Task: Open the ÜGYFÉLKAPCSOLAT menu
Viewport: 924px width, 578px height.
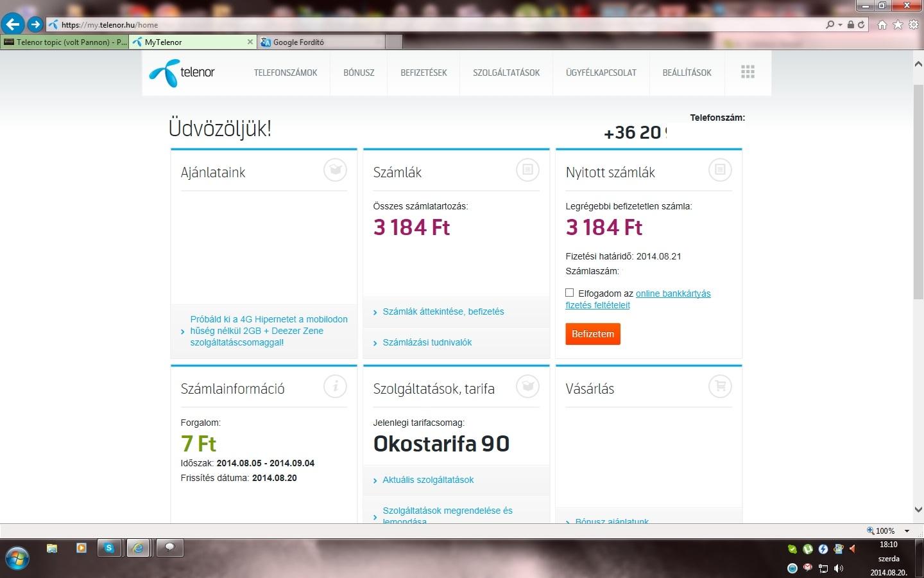Action: 601,73
